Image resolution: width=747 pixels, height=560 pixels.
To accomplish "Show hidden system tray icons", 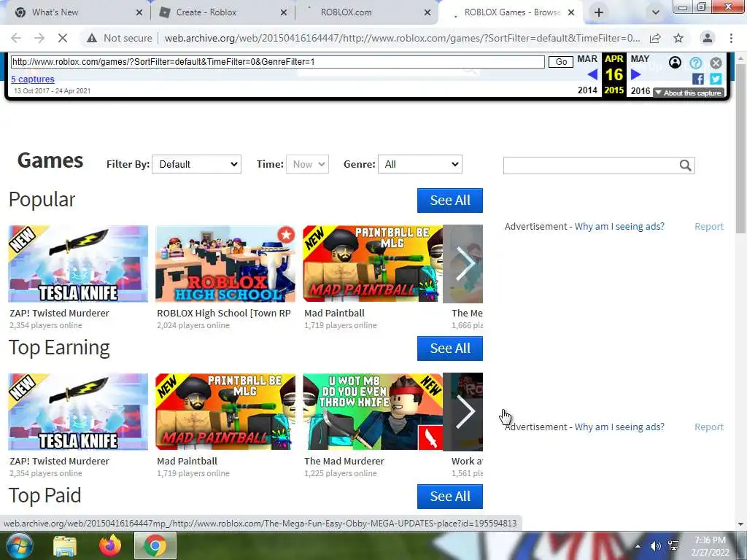I will [638, 546].
